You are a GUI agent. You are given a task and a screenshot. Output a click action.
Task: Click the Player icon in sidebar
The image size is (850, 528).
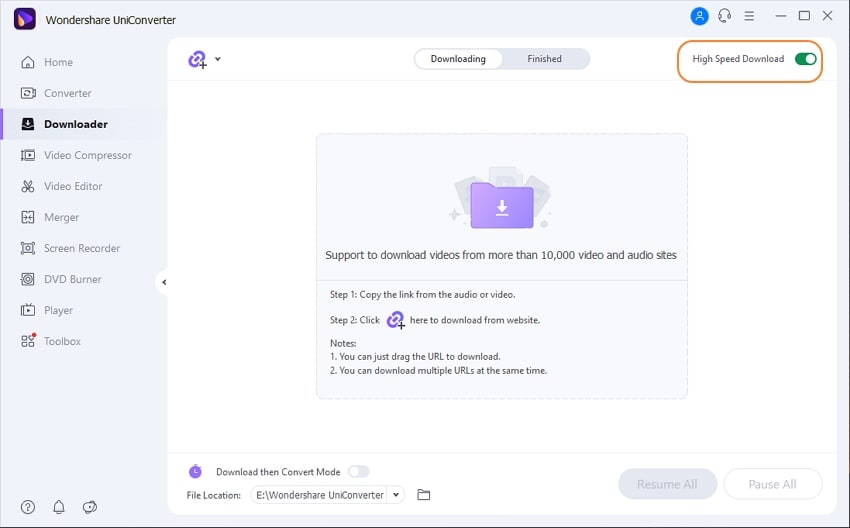28,310
